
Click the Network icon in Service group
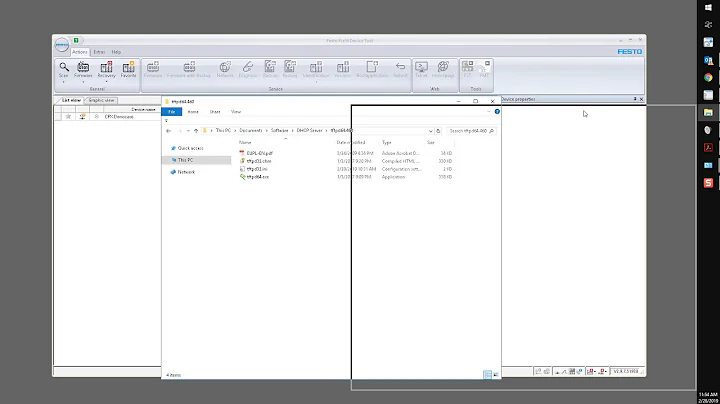coord(225,69)
